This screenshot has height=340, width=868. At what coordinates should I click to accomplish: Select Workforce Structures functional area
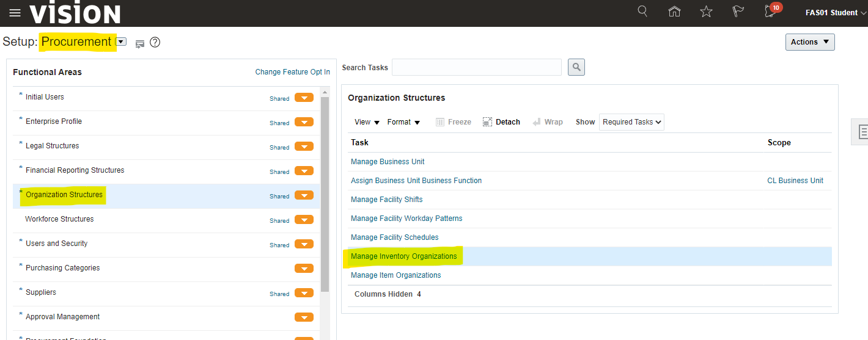click(x=59, y=219)
